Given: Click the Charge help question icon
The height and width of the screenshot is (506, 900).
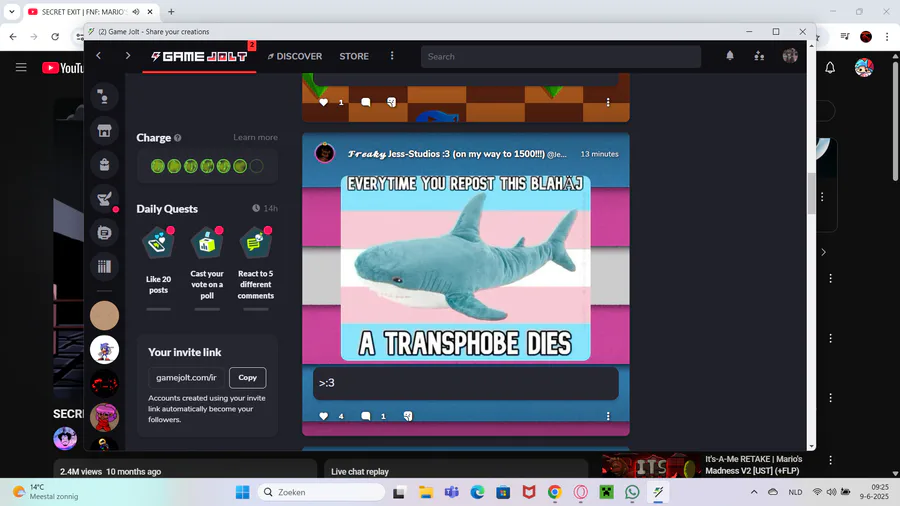Looking at the screenshot, I should 178,138.
